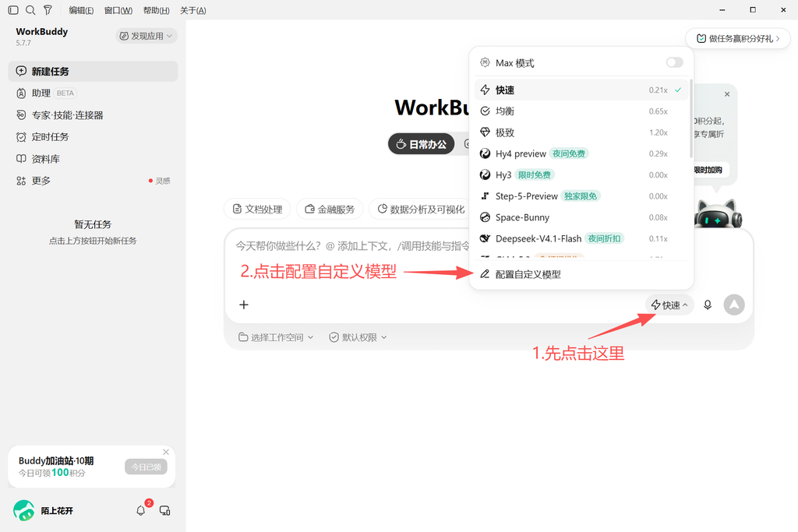Open the 编辑(E) menu
The height and width of the screenshot is (532, 798).
pos(81,10)
